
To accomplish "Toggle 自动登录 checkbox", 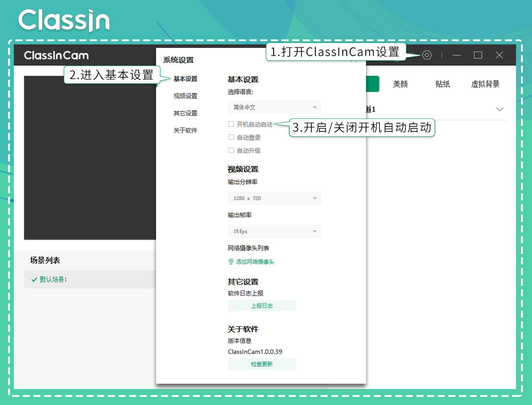I will 231,137.
